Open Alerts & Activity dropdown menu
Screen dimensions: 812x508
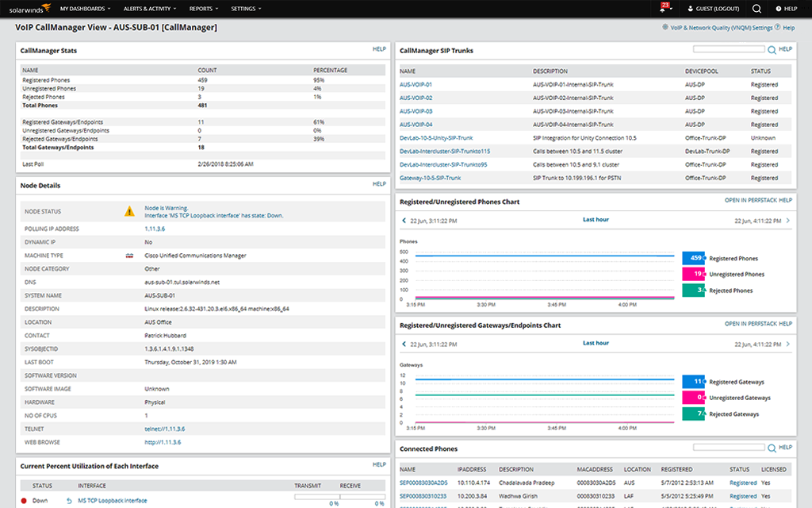coord(150,9)
